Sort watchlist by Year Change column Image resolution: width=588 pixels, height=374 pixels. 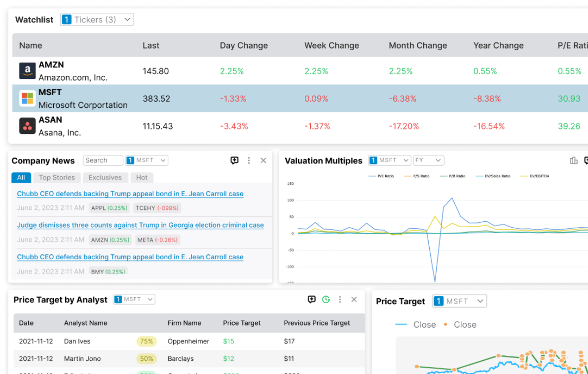pyautogui.click(x=498, y=45)
